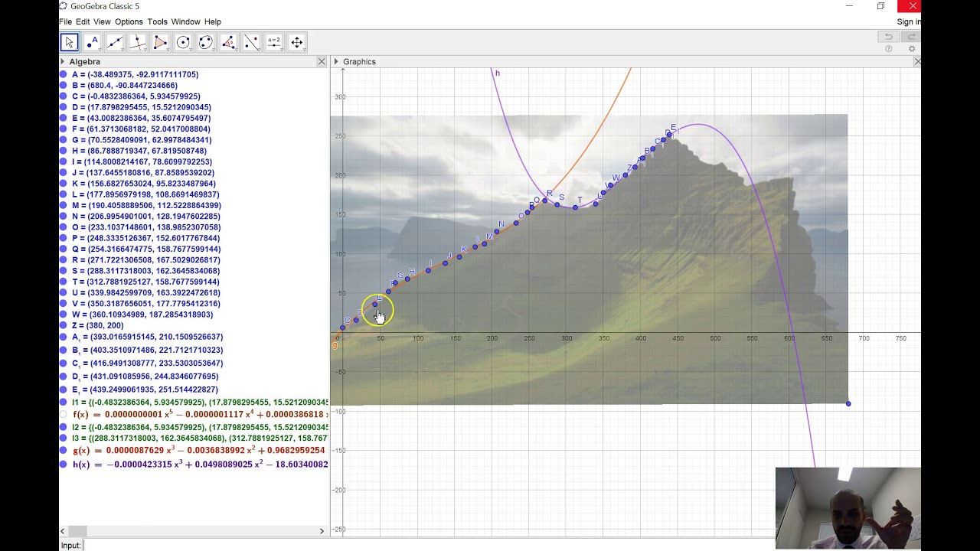Select the g(x) cubic equation text

[200, 451]
